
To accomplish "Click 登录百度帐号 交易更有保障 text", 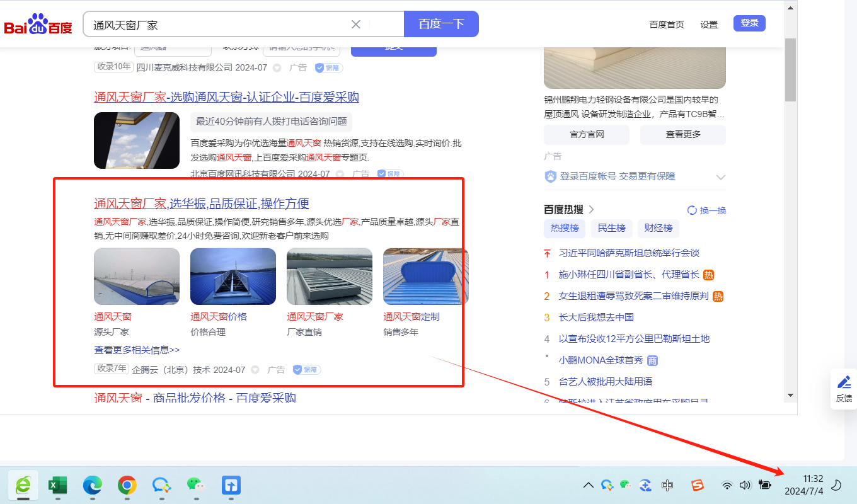I will pos(618,176).
